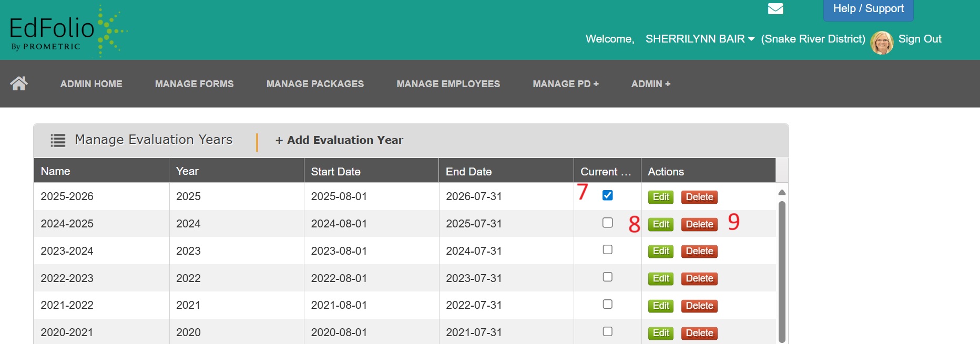Edit the 2023-2024 evaluation year

coord(661,251)
